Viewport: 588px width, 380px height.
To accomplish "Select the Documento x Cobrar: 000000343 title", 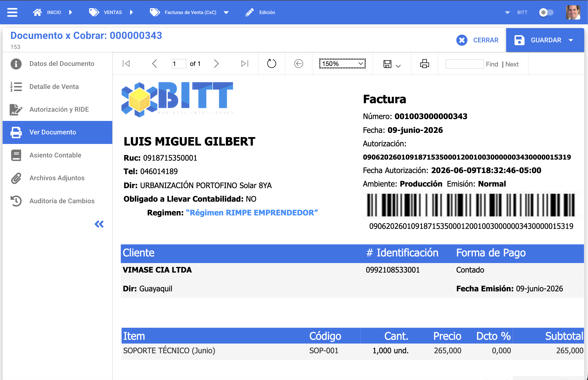I will click(86, 35).
